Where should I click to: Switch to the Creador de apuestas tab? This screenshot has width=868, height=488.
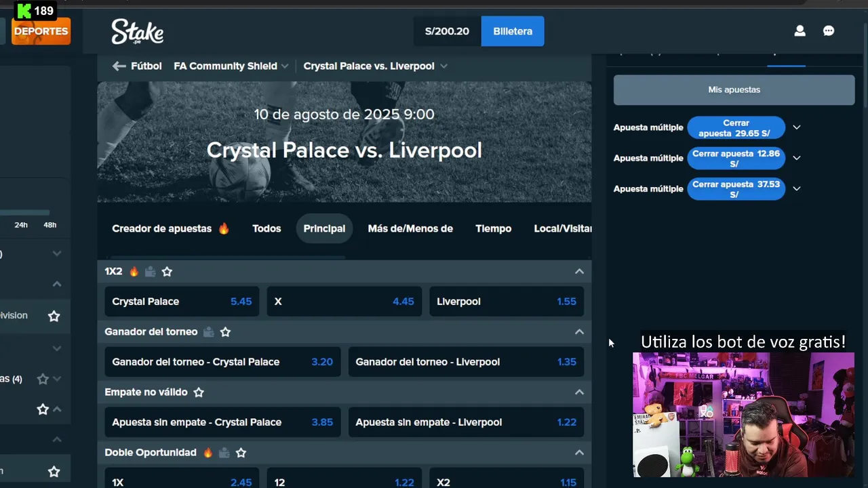pyautogui.click(x=171, y=228)
